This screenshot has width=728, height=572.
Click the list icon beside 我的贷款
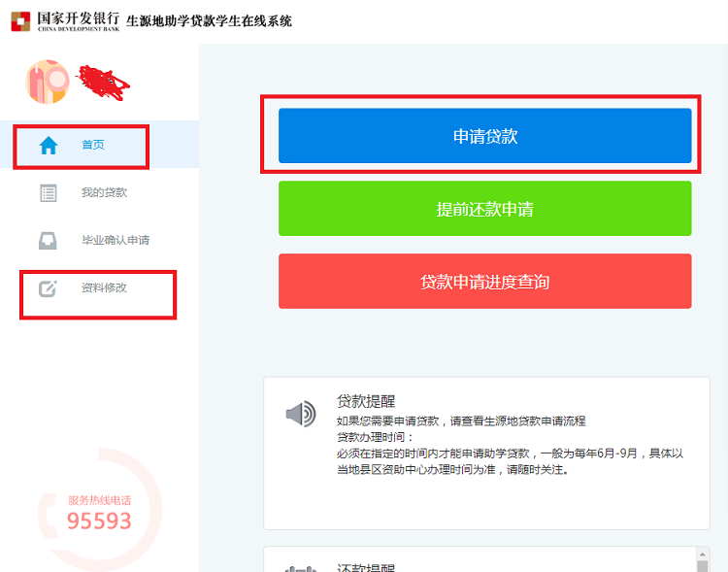point(49,193)
